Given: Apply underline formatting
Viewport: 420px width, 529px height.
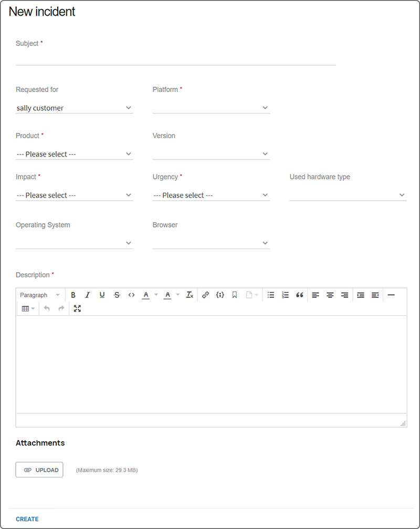Looking at the screenshot, I should [102, 295].
